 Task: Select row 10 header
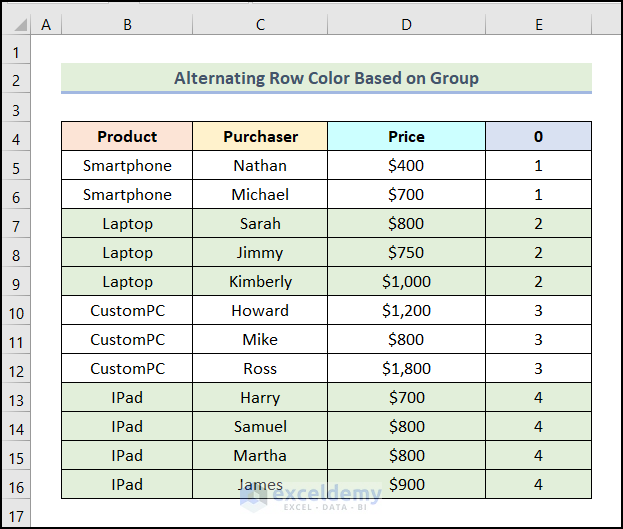(16, 311)
